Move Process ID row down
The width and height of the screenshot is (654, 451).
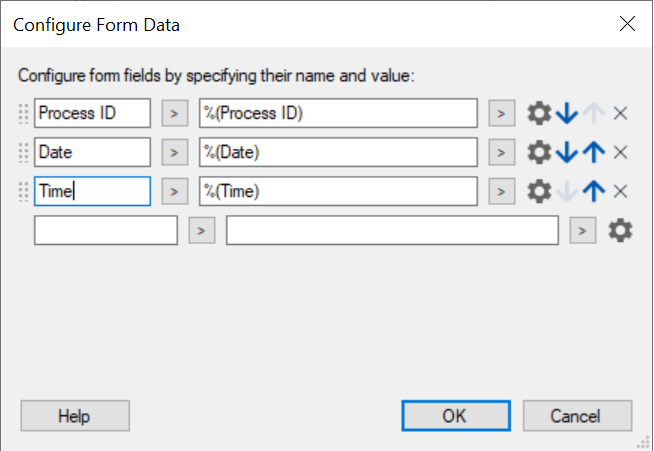567,113
